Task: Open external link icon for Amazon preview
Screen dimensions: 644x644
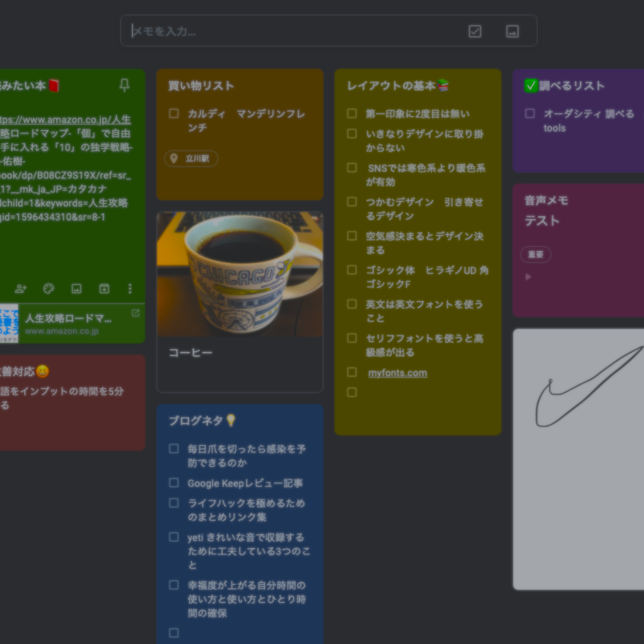Action: [x=136, y=313]
